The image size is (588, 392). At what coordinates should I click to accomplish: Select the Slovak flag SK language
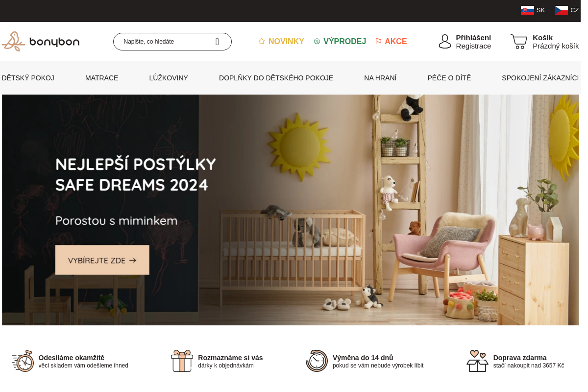(x=533, y=10)
